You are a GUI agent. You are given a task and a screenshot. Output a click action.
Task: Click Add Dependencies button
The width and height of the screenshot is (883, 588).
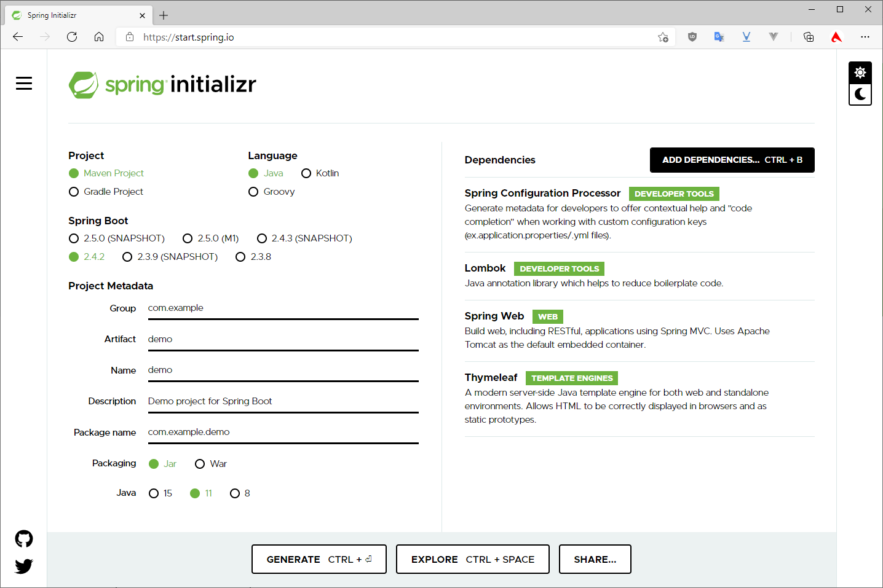[732, 160]
